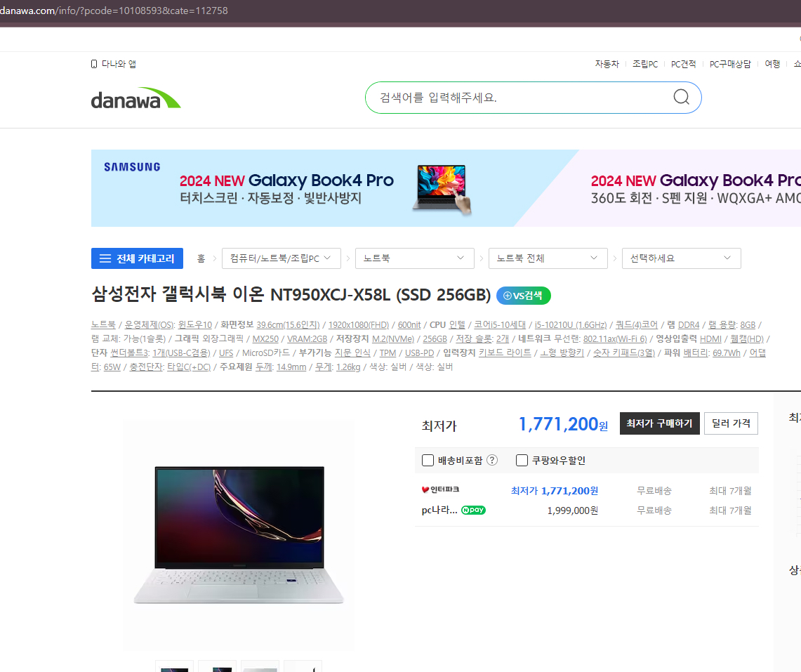Check the 쿠팡와우할인 checkbox

pos(522,461)
